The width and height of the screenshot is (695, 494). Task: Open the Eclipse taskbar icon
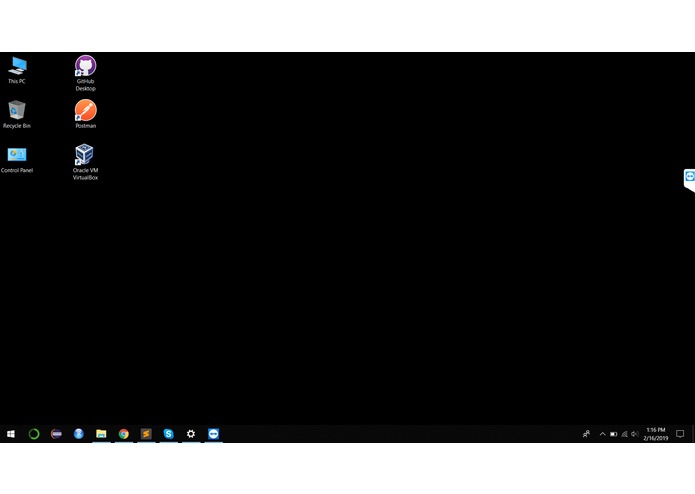click(56, 434)
